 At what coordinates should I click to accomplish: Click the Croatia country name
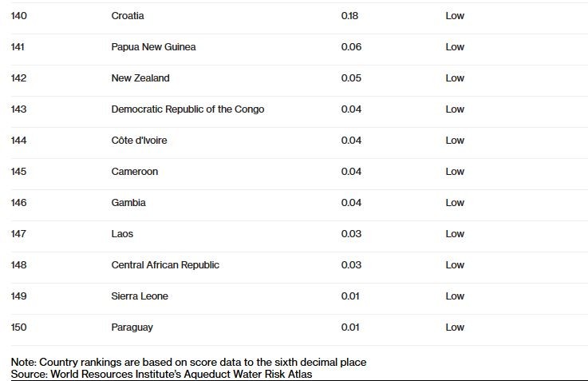(x=128, y=16)
